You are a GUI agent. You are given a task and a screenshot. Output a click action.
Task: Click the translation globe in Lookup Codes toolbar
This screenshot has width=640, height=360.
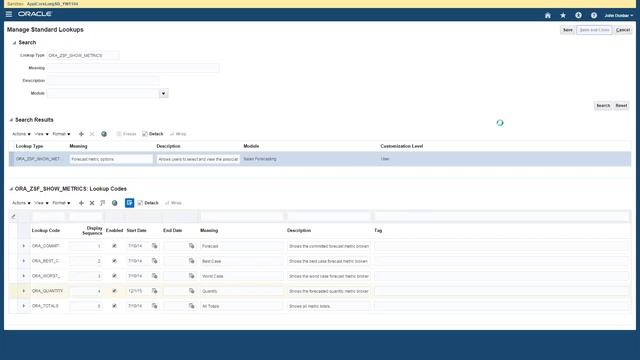point(115,203)
